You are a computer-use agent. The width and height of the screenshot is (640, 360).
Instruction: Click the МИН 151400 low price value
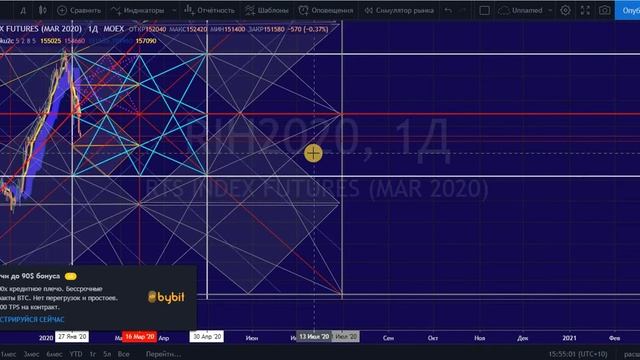(x=227, y=29)
